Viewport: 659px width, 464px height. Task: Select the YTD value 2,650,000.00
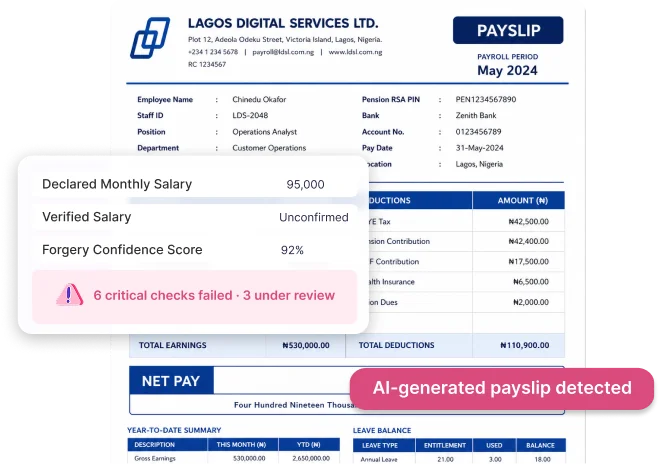click(x=311, y=459)
